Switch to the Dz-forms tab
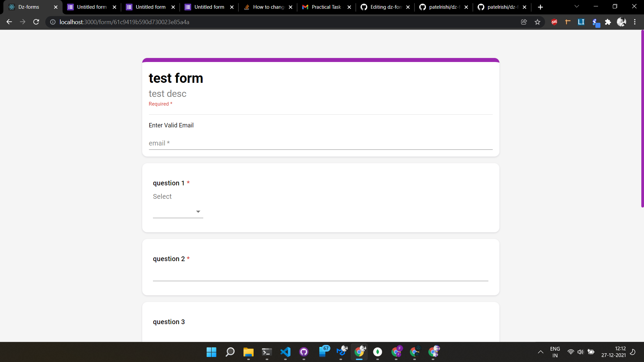The image size is (644, 362). [x=29, y=7]
